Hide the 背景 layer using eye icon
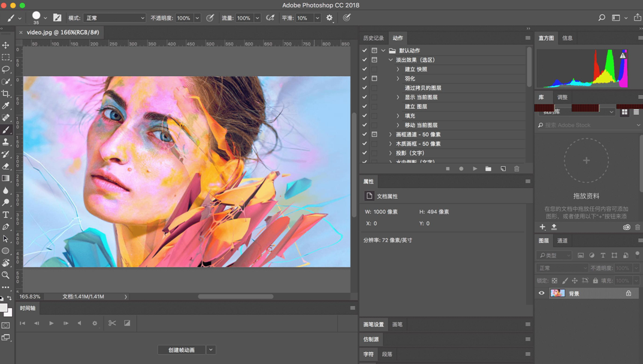 tap(542, 293)
